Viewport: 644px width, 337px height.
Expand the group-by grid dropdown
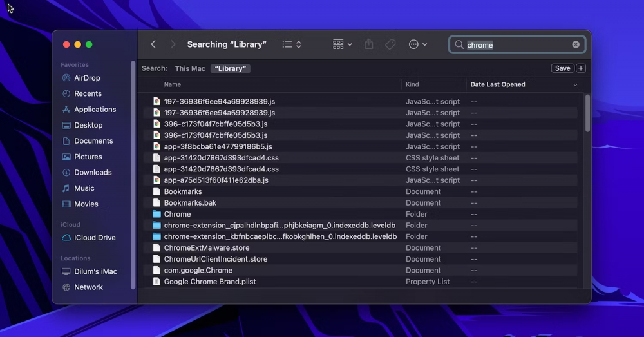click(343, 44)
